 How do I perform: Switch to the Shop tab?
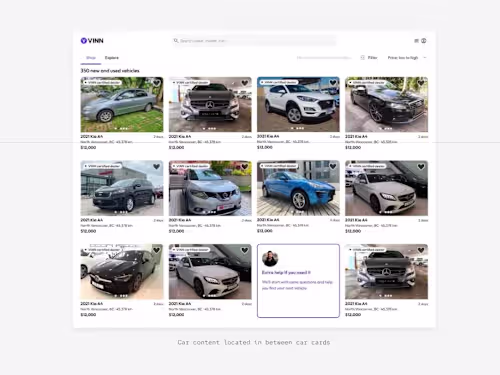pyautogui.click(x=91, y=58)
